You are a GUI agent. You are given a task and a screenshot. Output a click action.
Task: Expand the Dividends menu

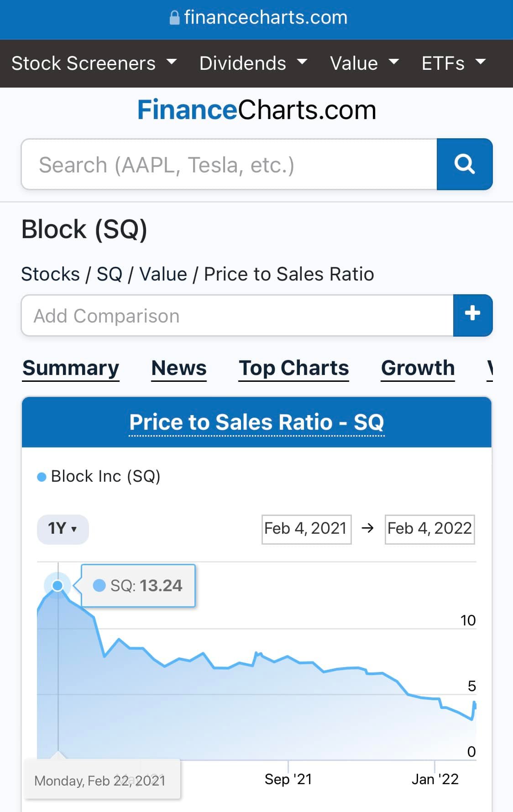coord(253,63)
